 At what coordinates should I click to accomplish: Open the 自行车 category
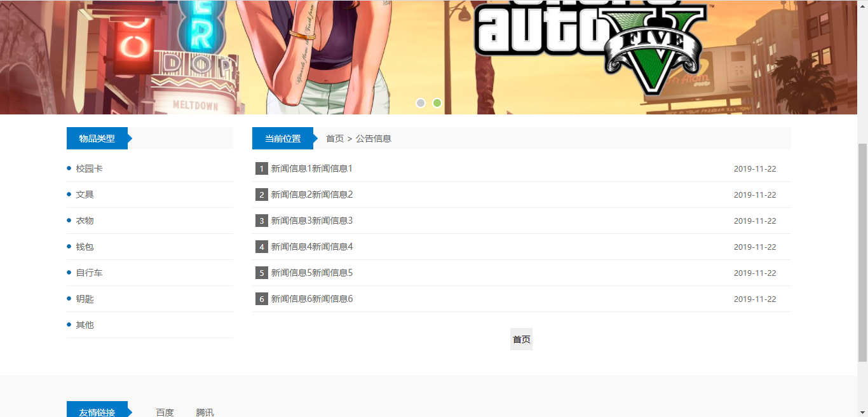click(89, 273)
